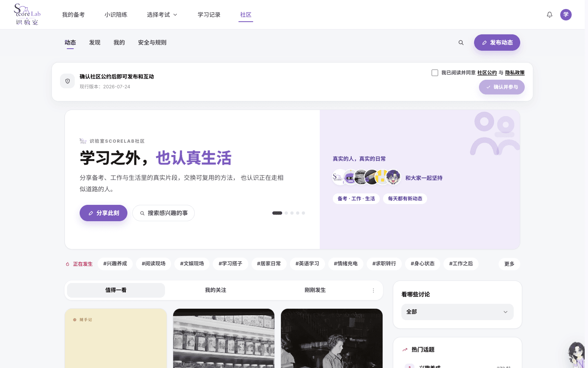The image size is (588, 368).
Task: Select the 刚刚发生 feed tab
Action: pos(315,290)
